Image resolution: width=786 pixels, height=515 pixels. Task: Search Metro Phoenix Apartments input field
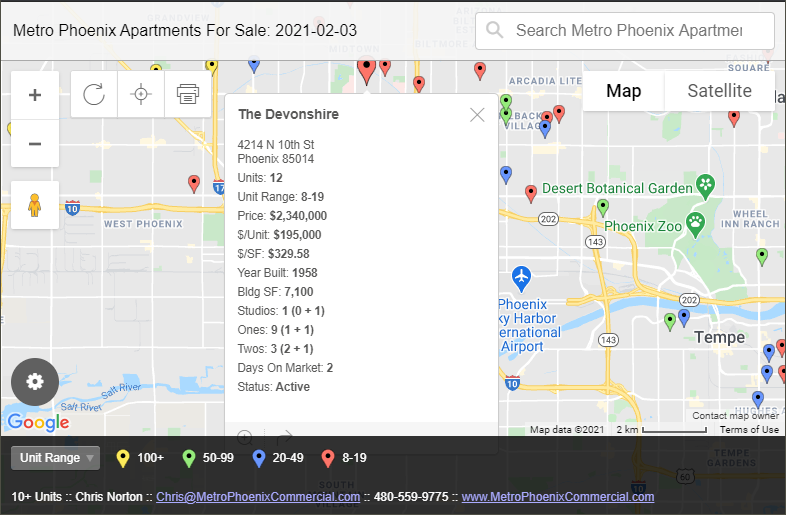pyautogui.click(x=625, y=31)
